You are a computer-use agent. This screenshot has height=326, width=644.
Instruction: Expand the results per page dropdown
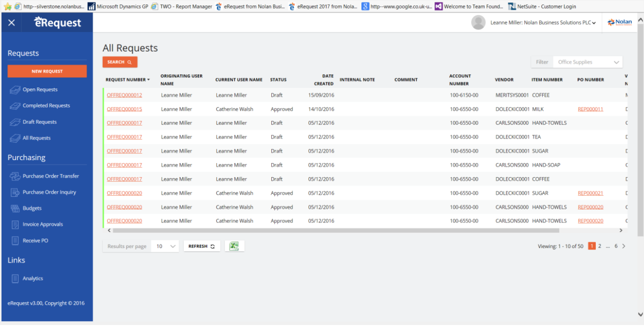tap(165, 246)
